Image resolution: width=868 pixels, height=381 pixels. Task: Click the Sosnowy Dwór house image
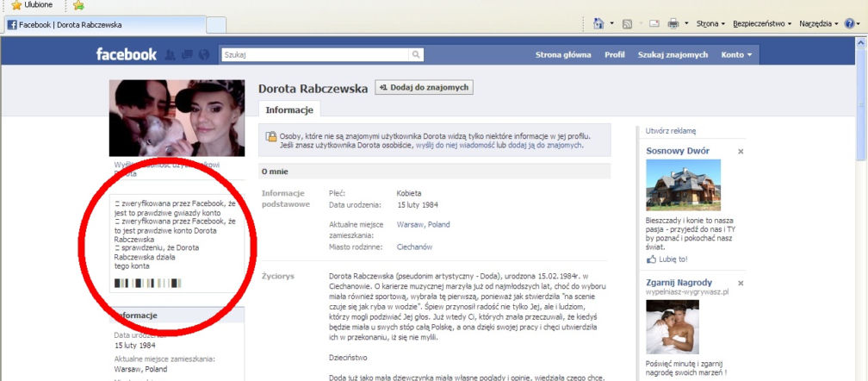683,185
